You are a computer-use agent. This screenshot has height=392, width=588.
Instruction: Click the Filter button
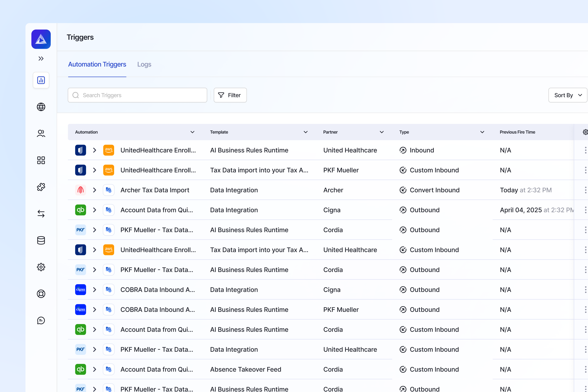[x=230, y=95]
